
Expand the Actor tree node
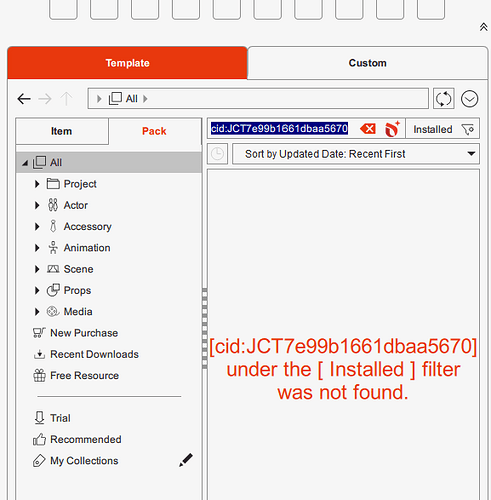[x=37, y=205]
